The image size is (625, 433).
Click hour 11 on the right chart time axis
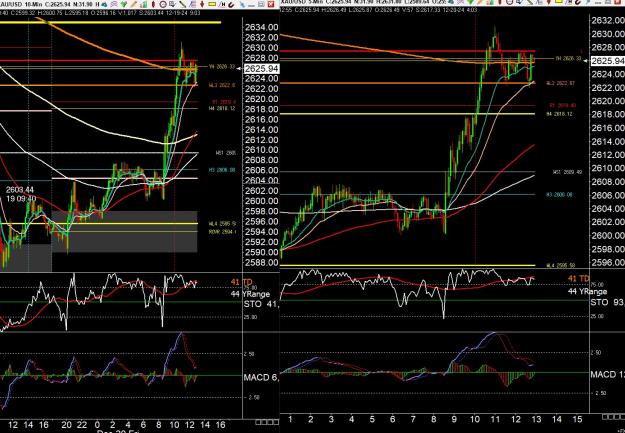(x=495, y=419)
